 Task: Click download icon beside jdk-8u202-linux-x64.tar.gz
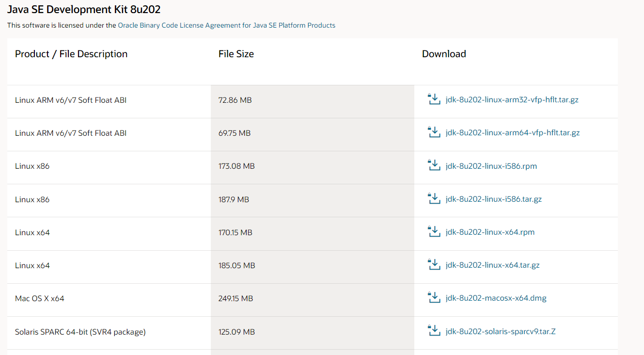[434, 265]
